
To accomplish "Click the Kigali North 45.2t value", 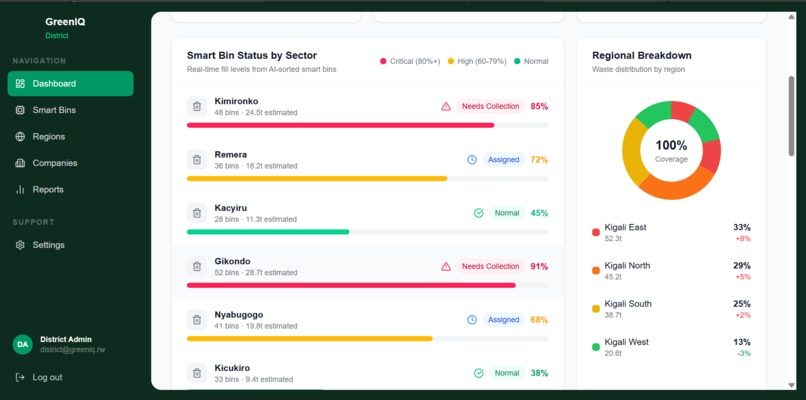I will coord(613,277).
